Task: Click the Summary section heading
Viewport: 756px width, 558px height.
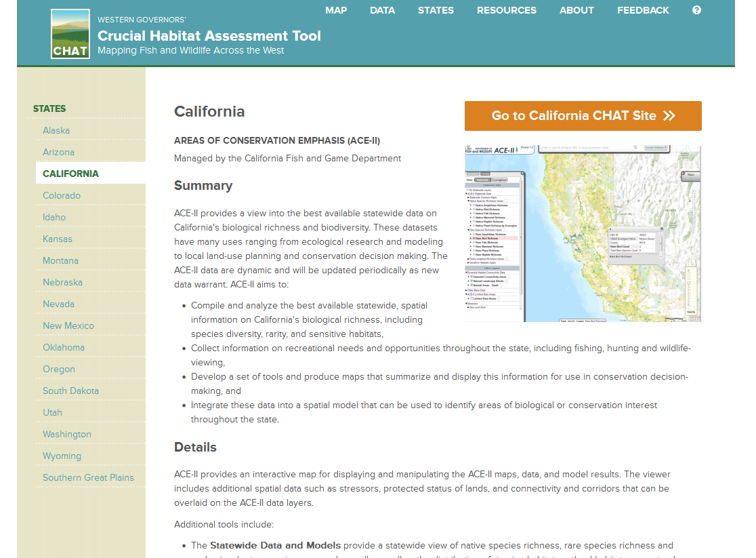Action: [x=203, y=186]
